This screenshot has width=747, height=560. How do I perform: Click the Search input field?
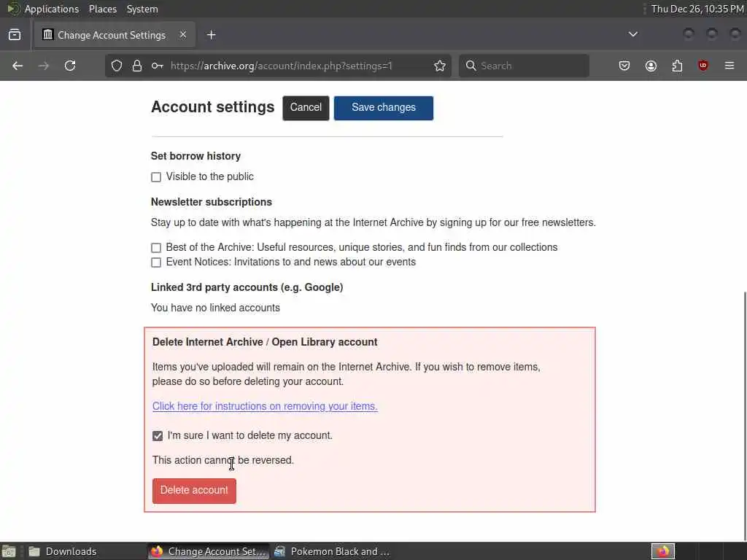[524, 66]
